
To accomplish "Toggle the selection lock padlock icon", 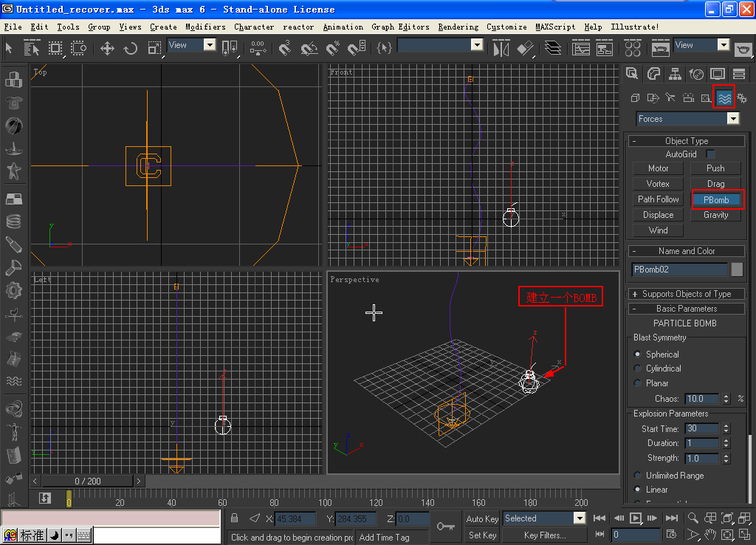I will click(234, 518).
